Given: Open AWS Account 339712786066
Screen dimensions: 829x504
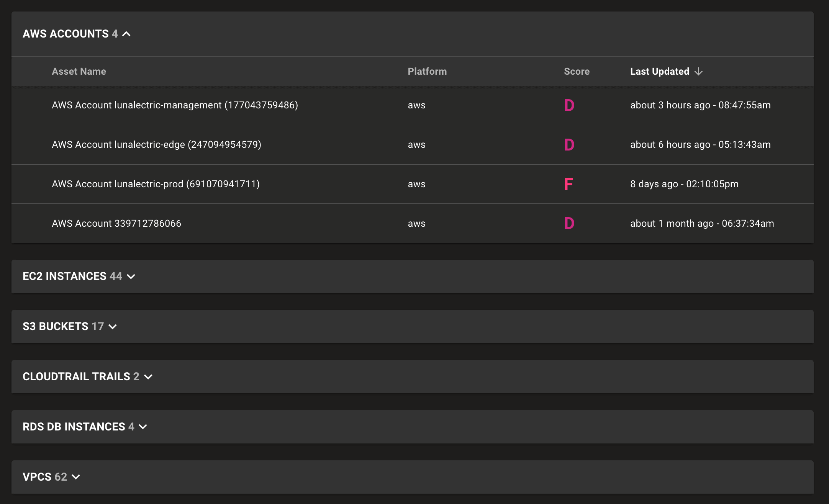Looking at the screenshot, I should click(x=116, y=223).
